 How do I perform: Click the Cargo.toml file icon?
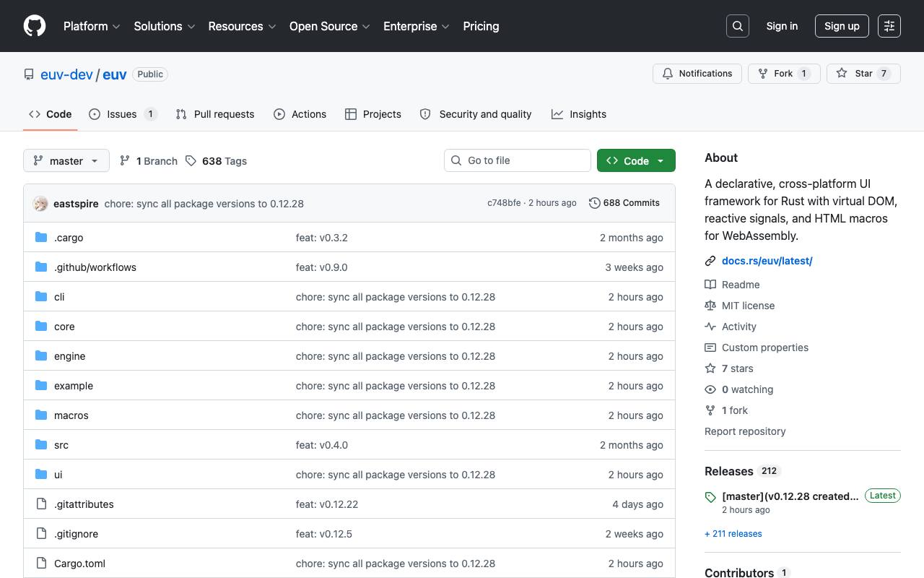(x=41, y=564)
